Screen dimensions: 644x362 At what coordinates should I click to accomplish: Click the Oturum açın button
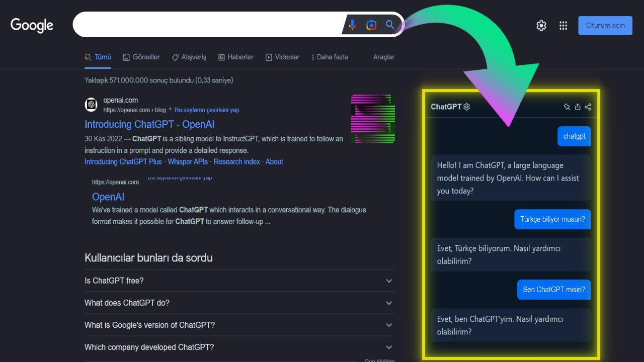click(x=605, y=26)
